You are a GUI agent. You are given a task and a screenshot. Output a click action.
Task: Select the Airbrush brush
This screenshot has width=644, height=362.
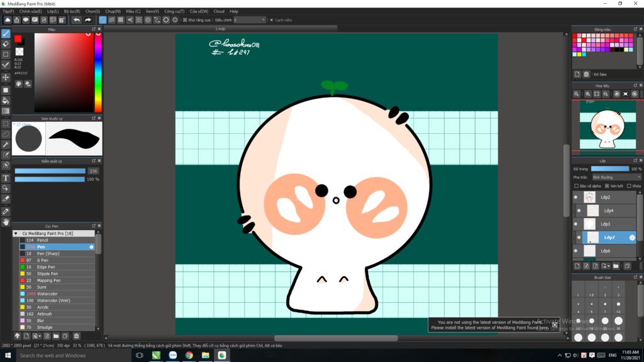click(57, 314)
